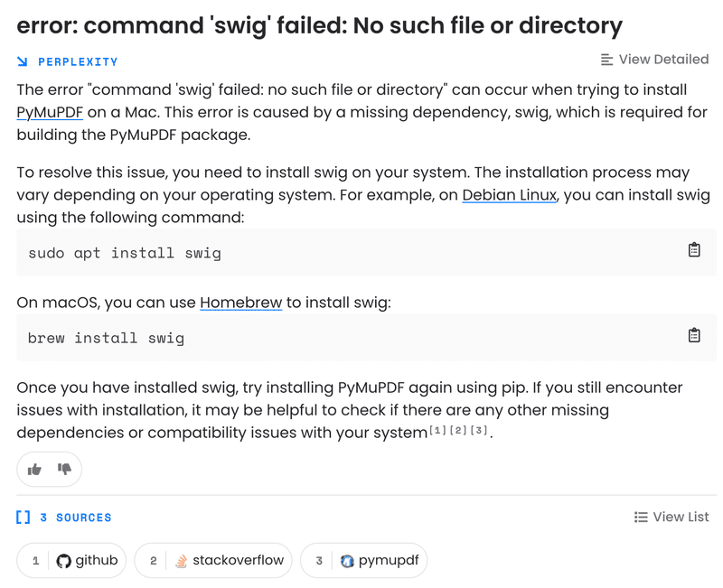Open the github source chip
This screenshot has height=588, width=723.
pos(71,560)
